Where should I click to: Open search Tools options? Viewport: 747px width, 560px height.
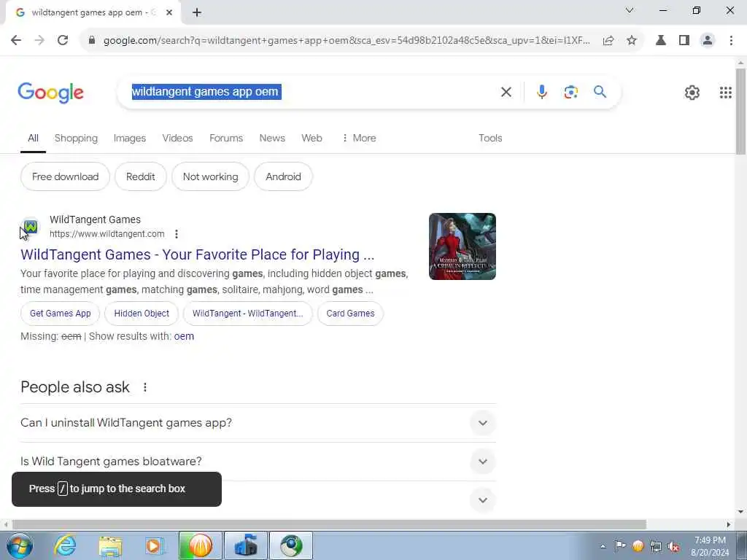pyautogui.click(x=490, y=138)
